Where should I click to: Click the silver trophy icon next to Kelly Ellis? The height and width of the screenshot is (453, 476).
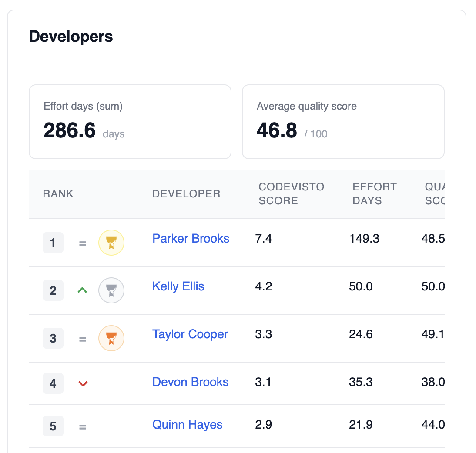point(111,290)
